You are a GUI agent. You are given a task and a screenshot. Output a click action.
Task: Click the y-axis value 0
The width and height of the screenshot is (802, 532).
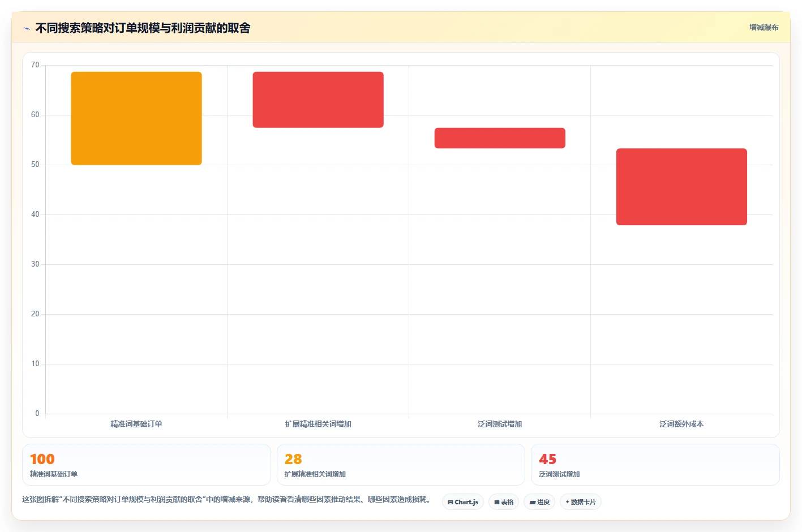pos(37,414)
